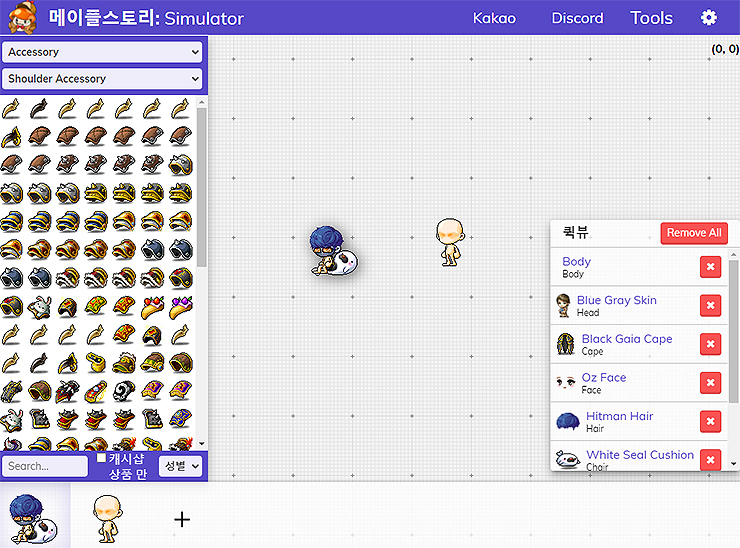Select the bald default character tab thumbnail
This screenshot has height=548, width=740.
[x=108, y=518]
